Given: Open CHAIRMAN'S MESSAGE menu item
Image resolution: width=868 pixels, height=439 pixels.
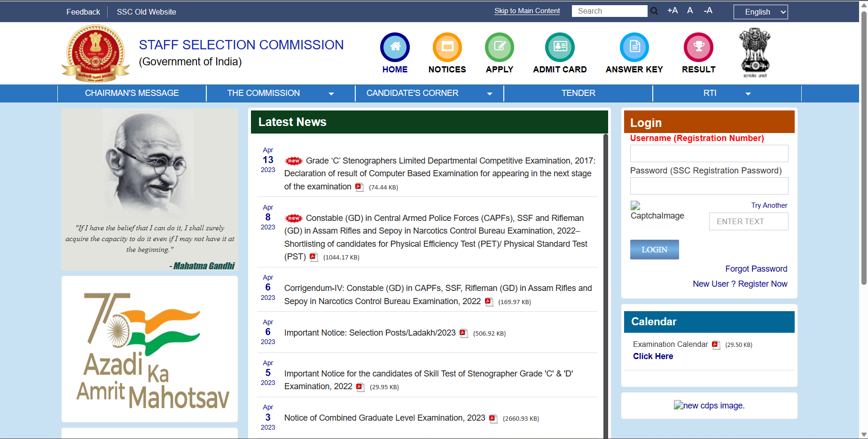Looking at the screenshot, I should click(132, 93).
